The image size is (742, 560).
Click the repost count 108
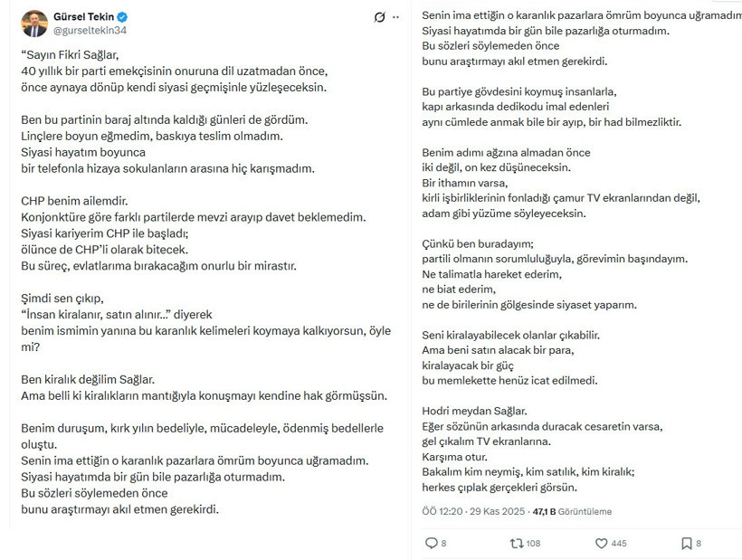(x=533, y=544)
